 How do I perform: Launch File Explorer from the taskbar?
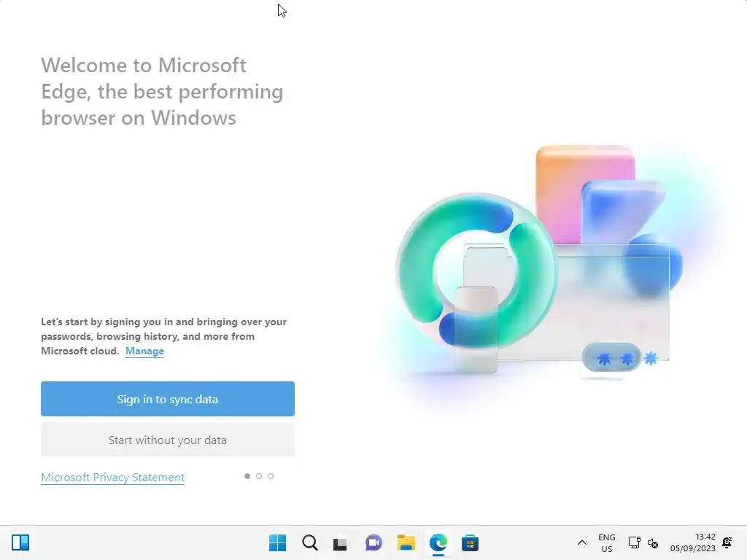click(x=406, y=542)
